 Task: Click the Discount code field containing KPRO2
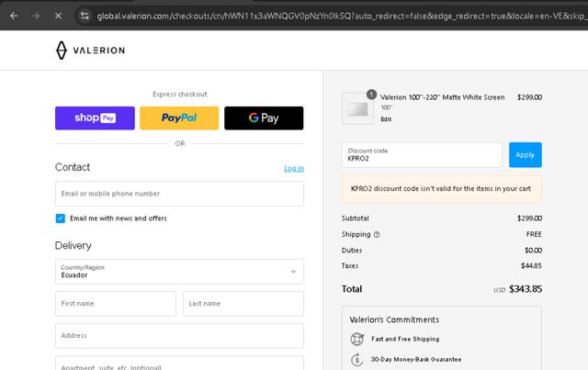[422, 155]
